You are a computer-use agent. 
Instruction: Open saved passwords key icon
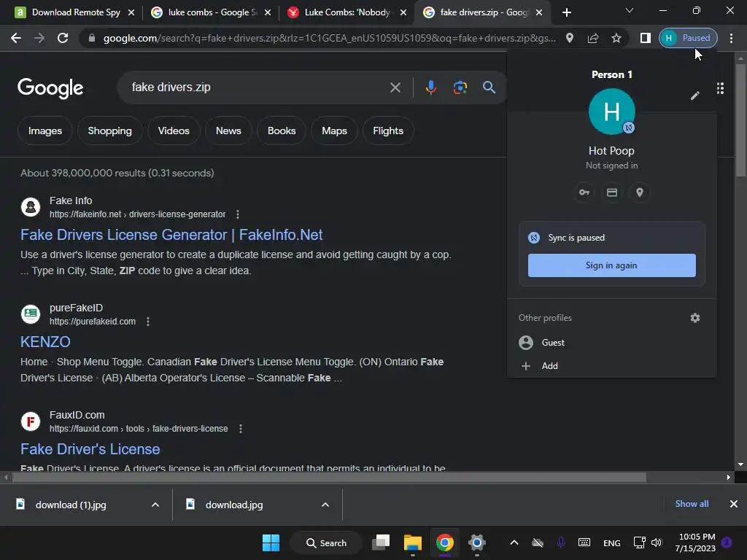pyautogui.click(x=584, y=192)
